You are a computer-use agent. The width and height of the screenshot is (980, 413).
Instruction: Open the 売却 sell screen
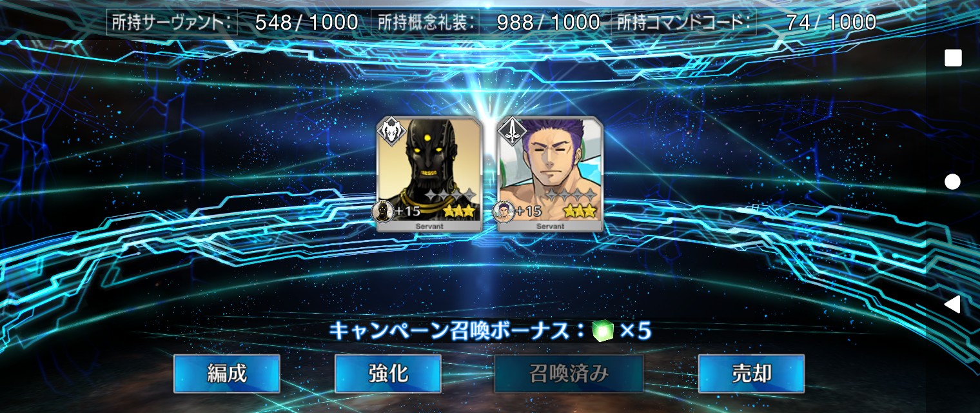click(752, 374)
